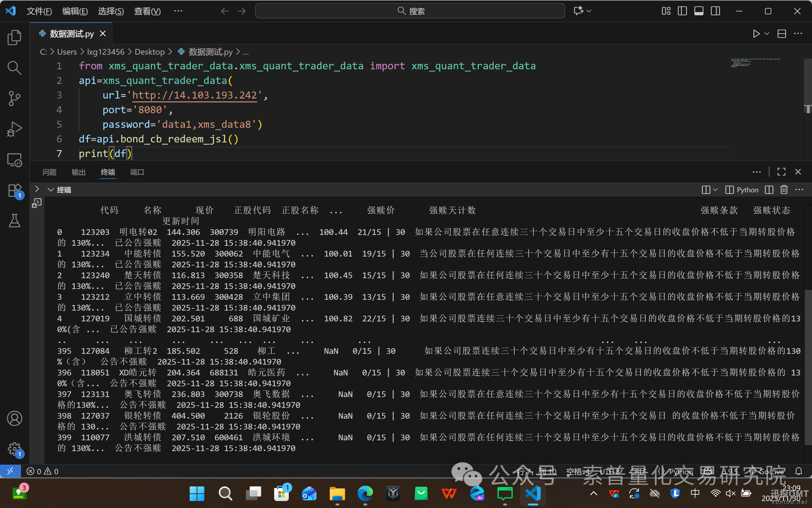This screenshot has height=508, width=812.
Task: Toggle the secondary sidebar layout control
Action: point(715,11)
